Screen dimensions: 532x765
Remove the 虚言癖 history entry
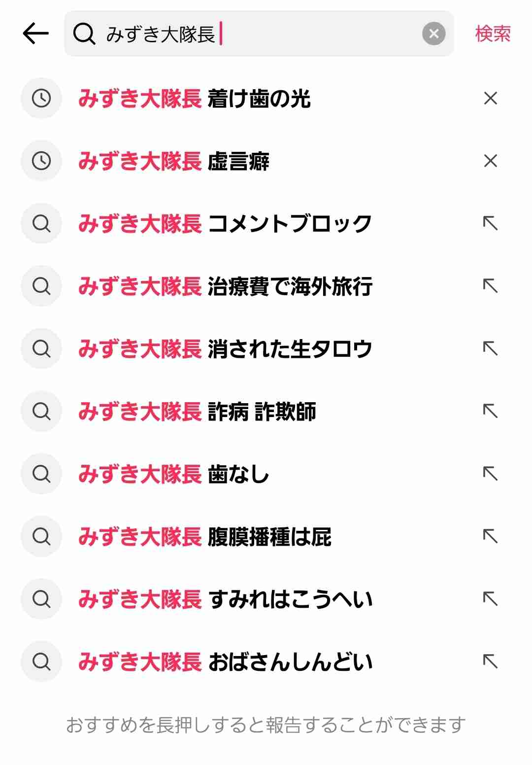click(490, 161)
